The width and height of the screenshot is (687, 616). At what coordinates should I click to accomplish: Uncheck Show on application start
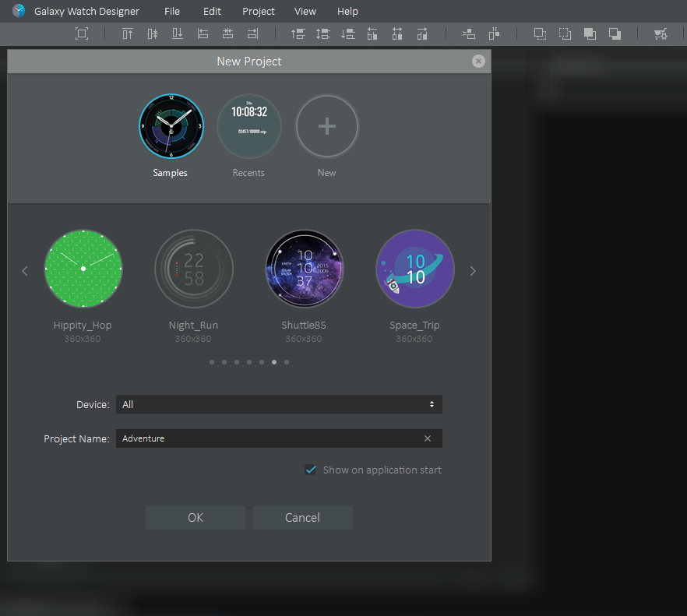(x=311, y=470)
